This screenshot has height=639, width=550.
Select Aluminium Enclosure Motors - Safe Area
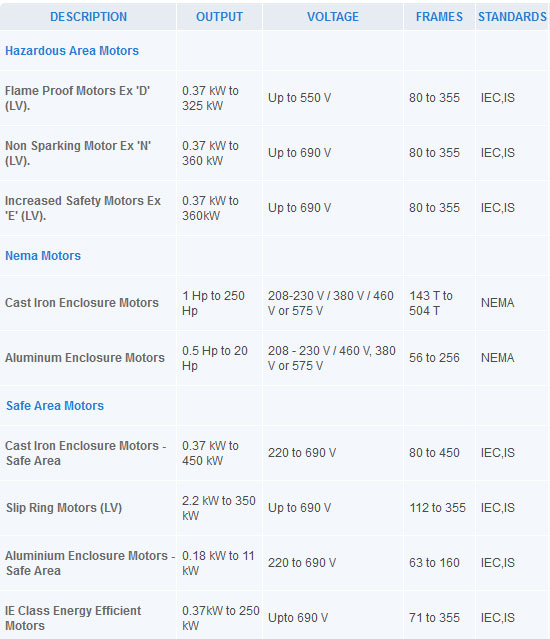click(90, 563)
